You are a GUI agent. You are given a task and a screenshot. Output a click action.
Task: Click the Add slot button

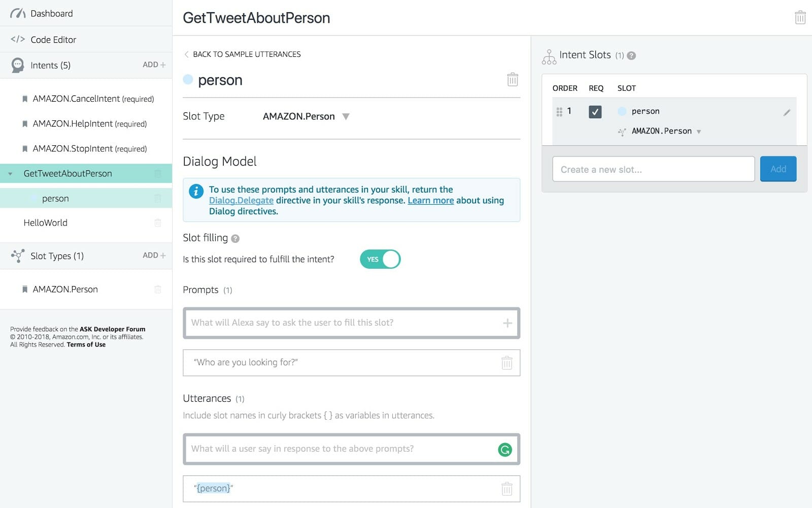(x=778, y=169)
